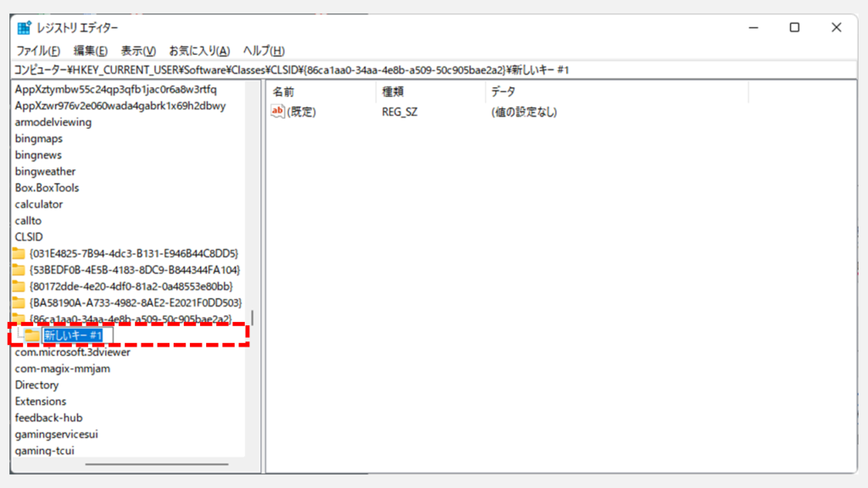
Task: Click folder icon of {031E4825-7B94-4dc3-B131-E946B44C8DD5} key
Action: point(19,253)
